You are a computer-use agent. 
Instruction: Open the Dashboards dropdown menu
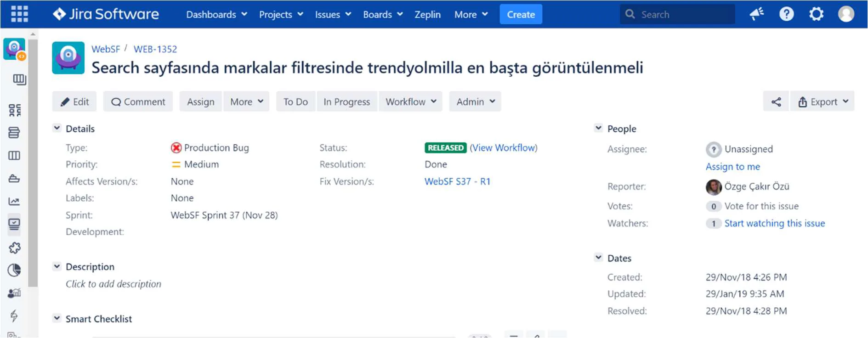point(217,14)
